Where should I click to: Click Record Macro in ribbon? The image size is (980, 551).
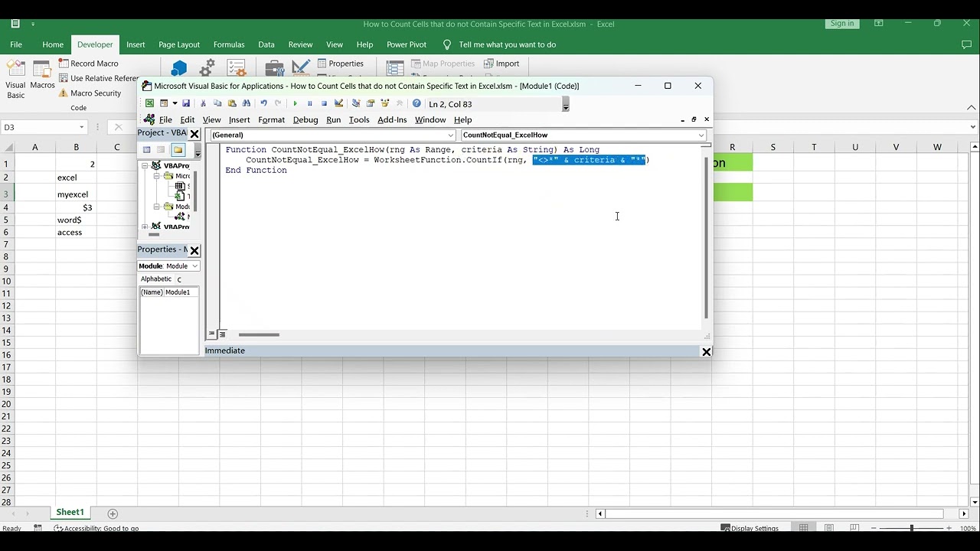[89, 64]
